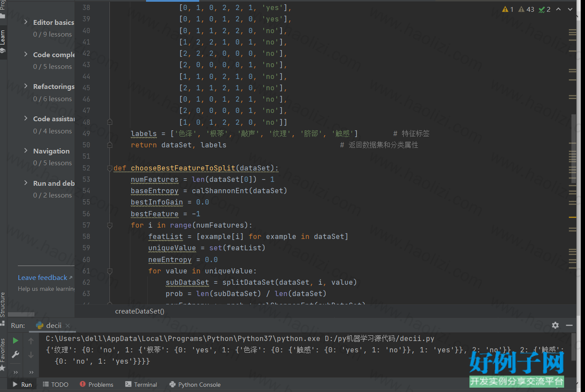Viewport: 585px width, 392px height.
Task: Open the Terminal tool window tab
Action: coord(141,385)
